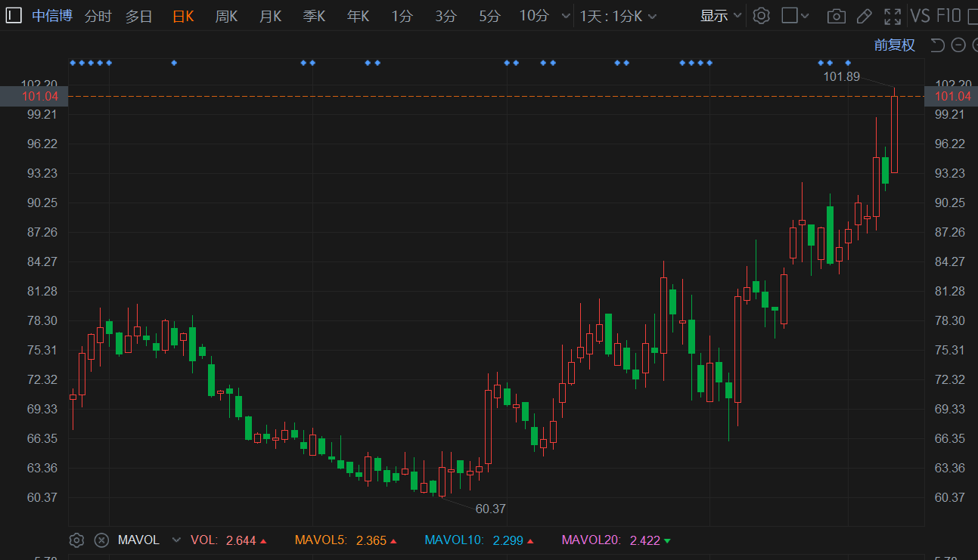This screenshot has height=560, width=978.
Task: Open VS comparison button
Action: click(x=920, y=16)
